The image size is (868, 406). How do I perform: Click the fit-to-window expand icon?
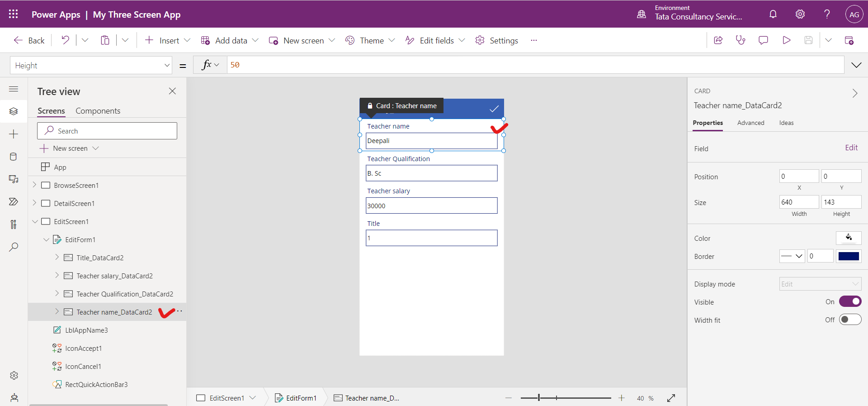pos(671,398)
